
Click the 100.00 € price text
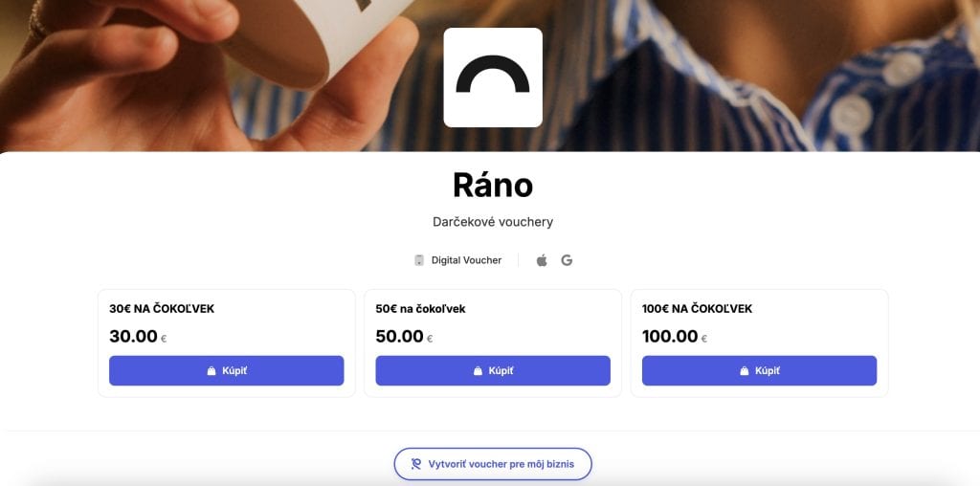[x=675, y=337]
